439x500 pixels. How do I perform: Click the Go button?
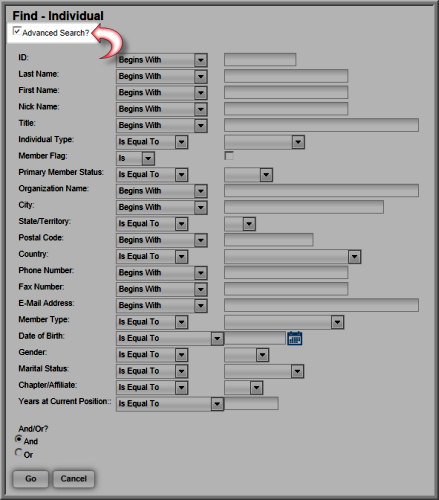click(31, 479)
